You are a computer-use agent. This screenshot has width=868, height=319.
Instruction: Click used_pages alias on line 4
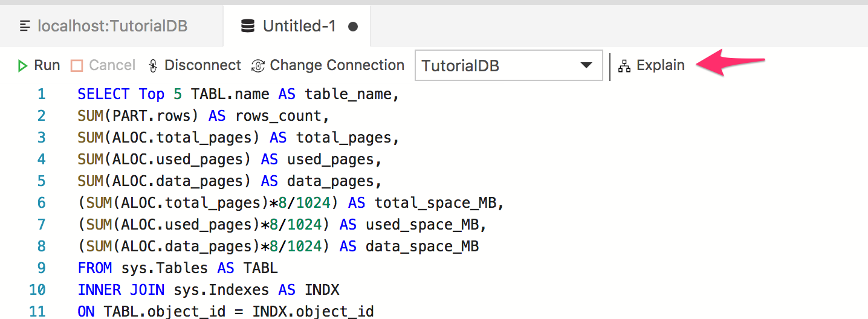[331, 160]
